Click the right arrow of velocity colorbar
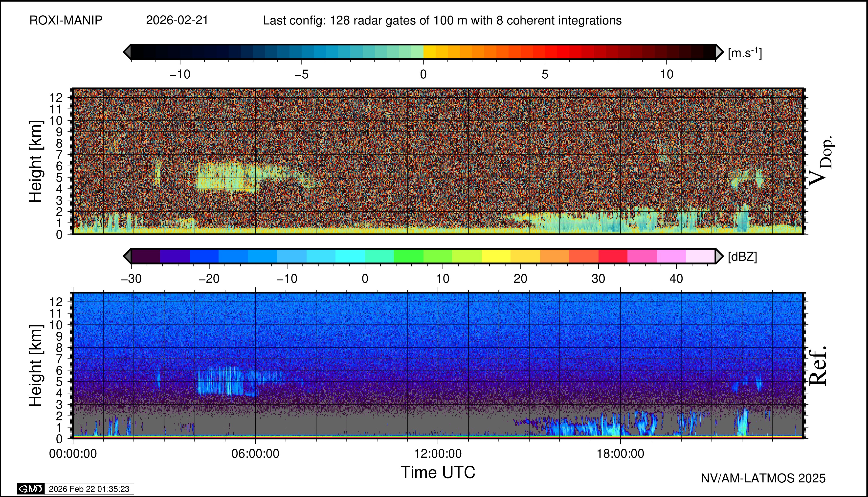This screenshot has width=868, height=497. 719,52
